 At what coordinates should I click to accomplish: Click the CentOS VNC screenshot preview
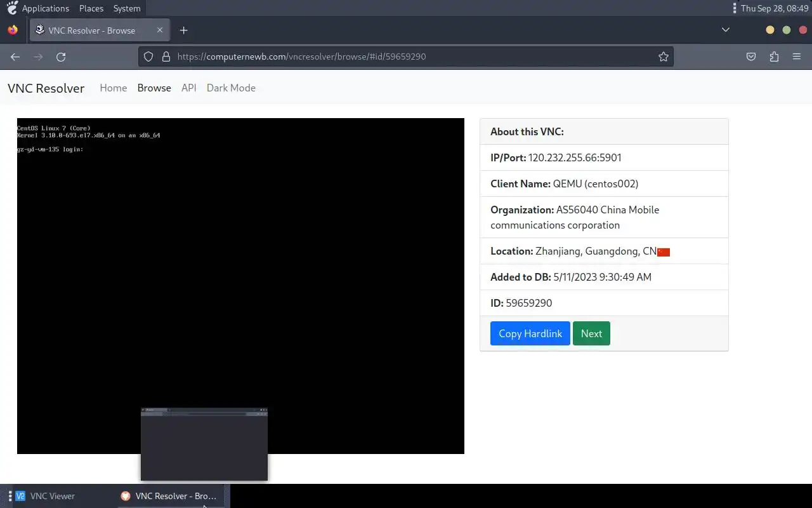(240, 286)
